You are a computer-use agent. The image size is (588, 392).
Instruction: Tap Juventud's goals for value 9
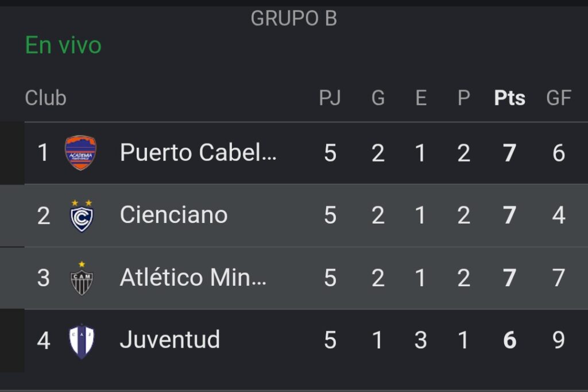pos(558,340)
